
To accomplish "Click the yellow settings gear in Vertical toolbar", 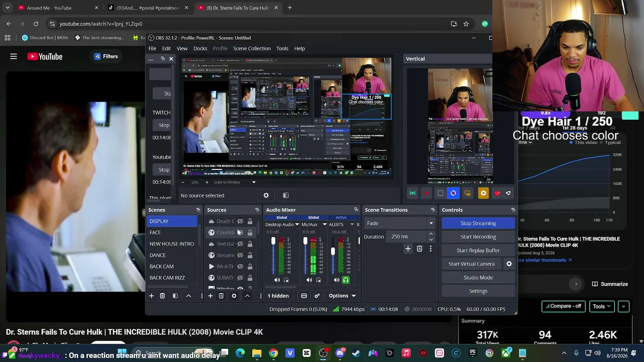I will (483, 193).
